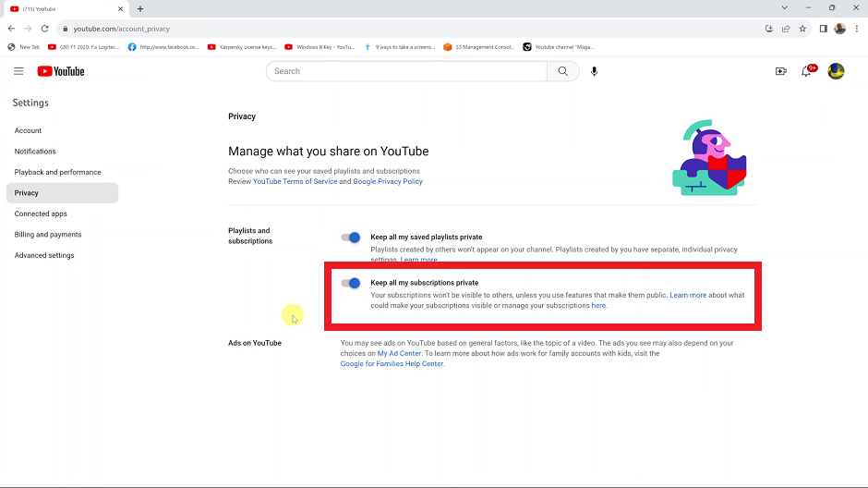Reload the page with browser refresh icon
Viewport: 868px width, 488px height.
click(x=44, y=29)
